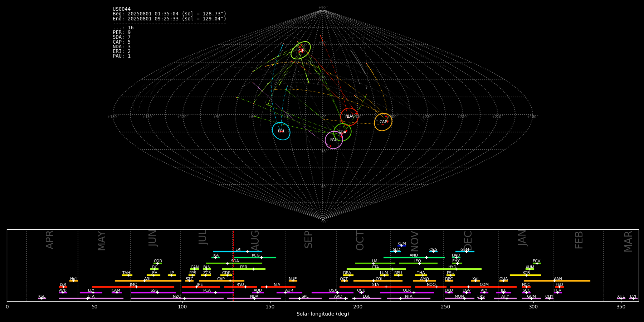Click the 'NDA: 3' count line
Screen dimensions: 644x322
point(122,47)
